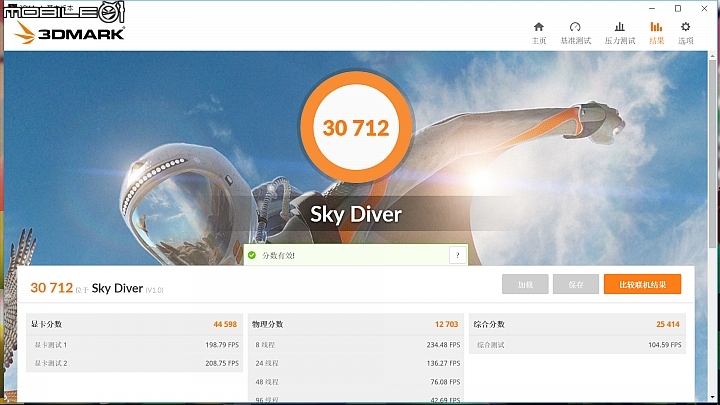This screenshot has height=405, width=720.
Task: Click the 综合分数 header label
Action: point(489,324)
